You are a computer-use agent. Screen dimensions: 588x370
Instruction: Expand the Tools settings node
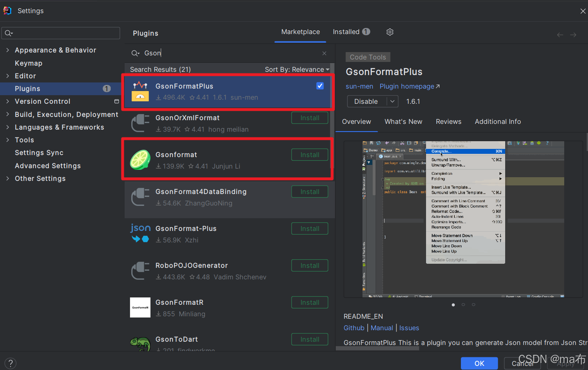click(7, 140)
